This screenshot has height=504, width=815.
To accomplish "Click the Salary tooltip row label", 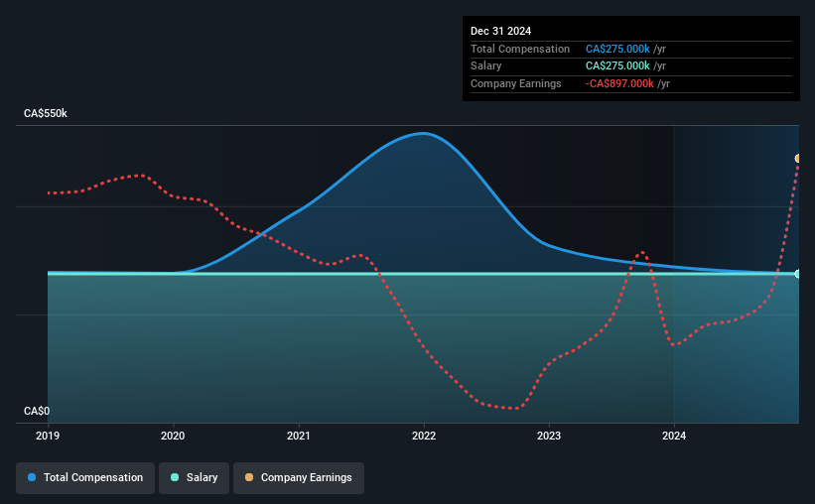I will click(x=486, y=66).
